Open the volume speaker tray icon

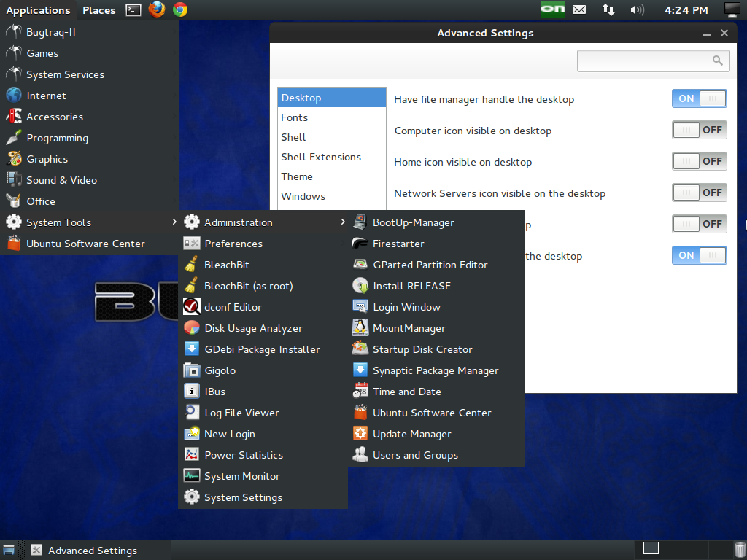pos(637,9)
